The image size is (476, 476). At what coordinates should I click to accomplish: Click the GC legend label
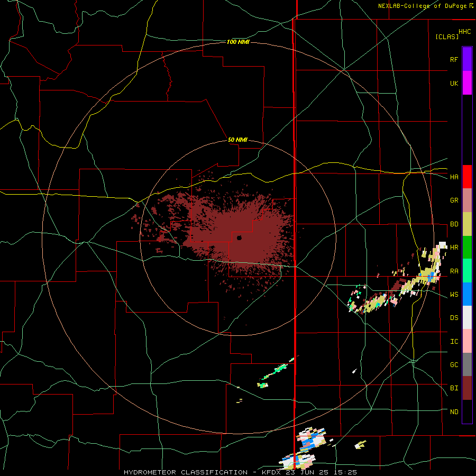click(x=454, y=365)
